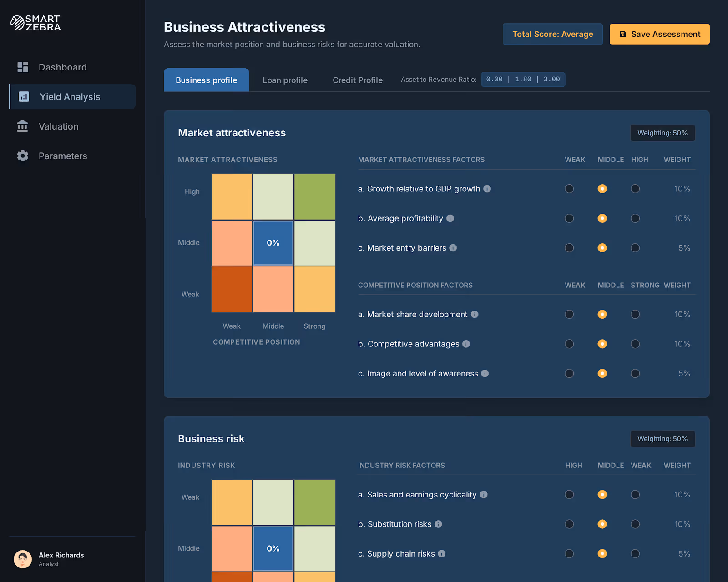Click info icon next to Growth relative to GDP growth

[x=487, y=189]
